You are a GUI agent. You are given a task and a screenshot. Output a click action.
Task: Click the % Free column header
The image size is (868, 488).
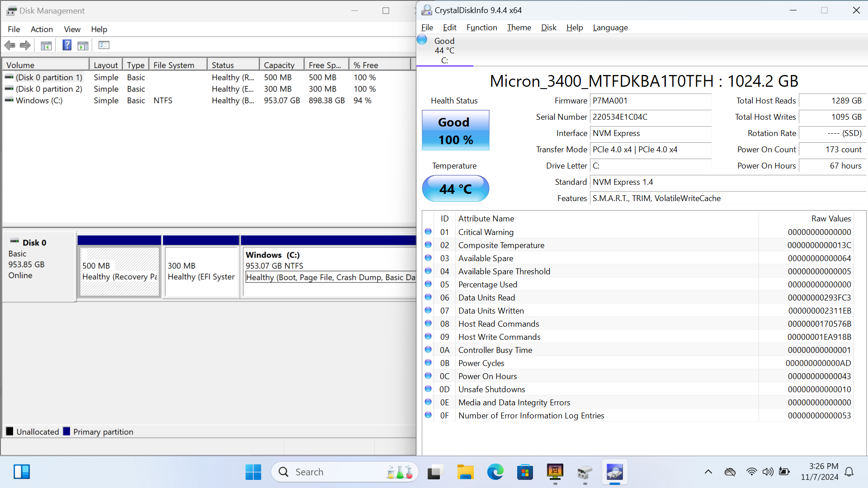[x=379, y=65]
